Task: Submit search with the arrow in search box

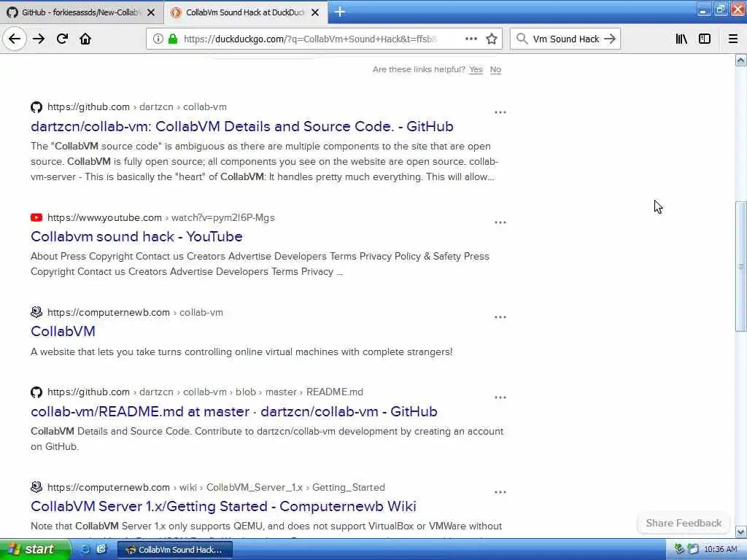Action: click(x=609, y=39)
